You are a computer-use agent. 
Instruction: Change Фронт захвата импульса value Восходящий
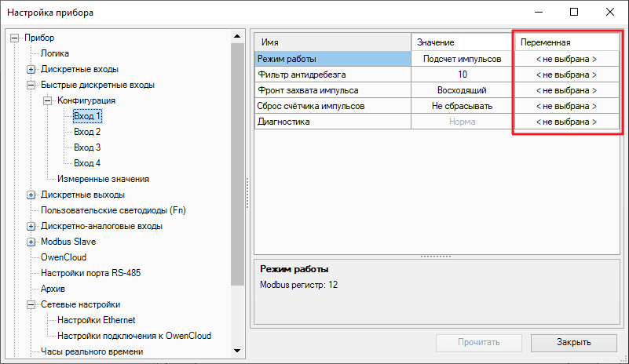pos(462,90)
